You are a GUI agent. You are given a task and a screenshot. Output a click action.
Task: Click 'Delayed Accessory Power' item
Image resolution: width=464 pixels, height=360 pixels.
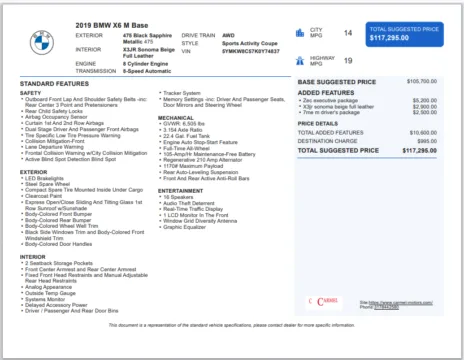56,305
